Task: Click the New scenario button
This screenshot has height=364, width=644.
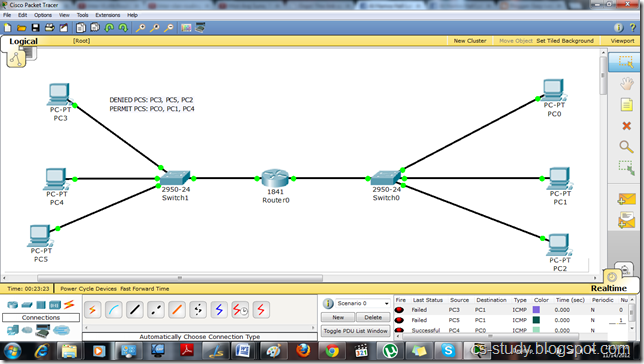Action: [338, 317]
